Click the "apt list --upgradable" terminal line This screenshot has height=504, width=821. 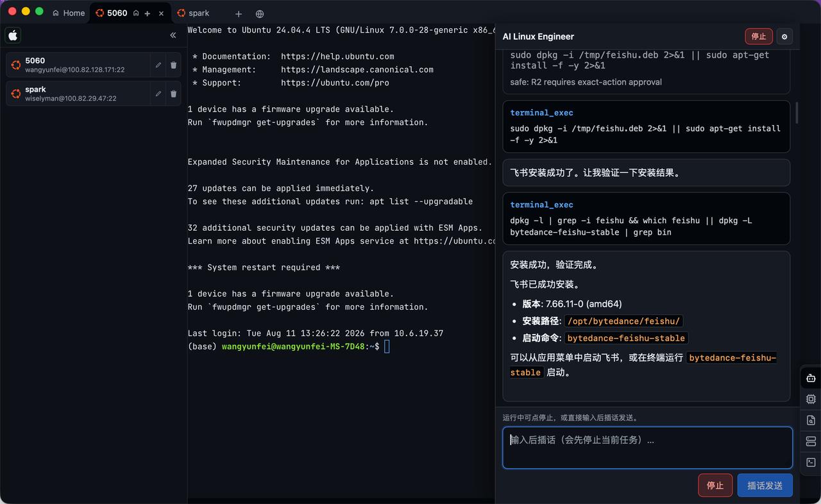point(330,201)
